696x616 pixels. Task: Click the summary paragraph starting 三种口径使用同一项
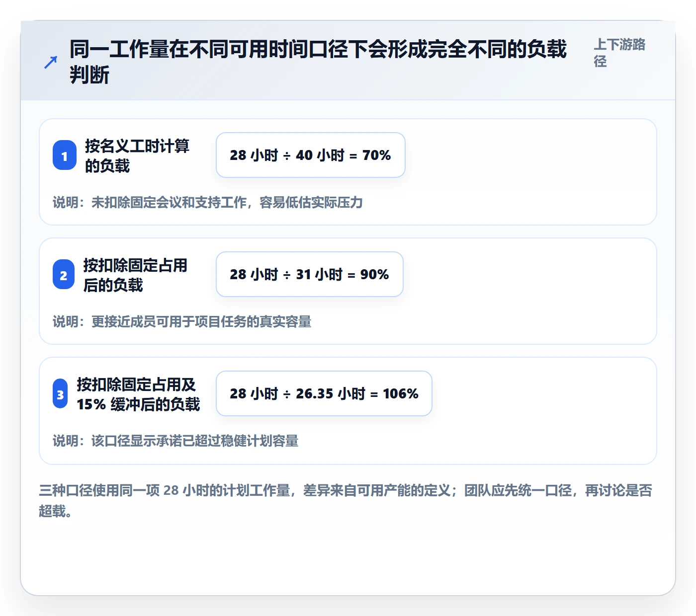tap(346, 501)
